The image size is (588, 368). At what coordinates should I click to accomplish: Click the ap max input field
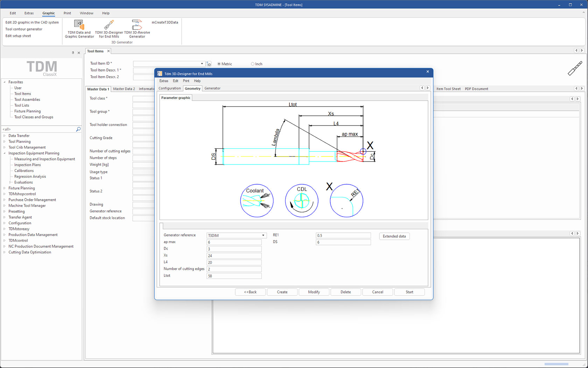click(234, 242)
